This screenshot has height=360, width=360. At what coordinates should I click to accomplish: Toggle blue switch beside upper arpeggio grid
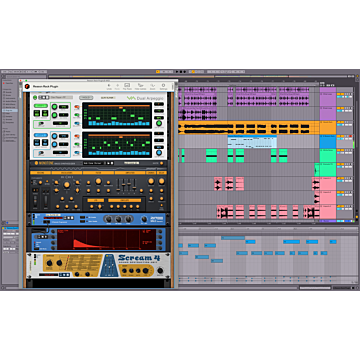pyautogui.click(x=77, y=123)
